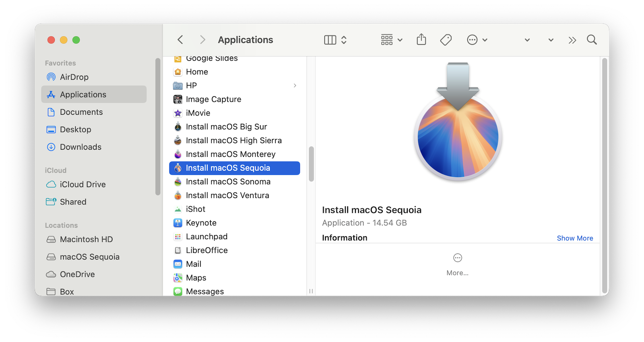Click the sidebar scrollbar

point(158,127)
